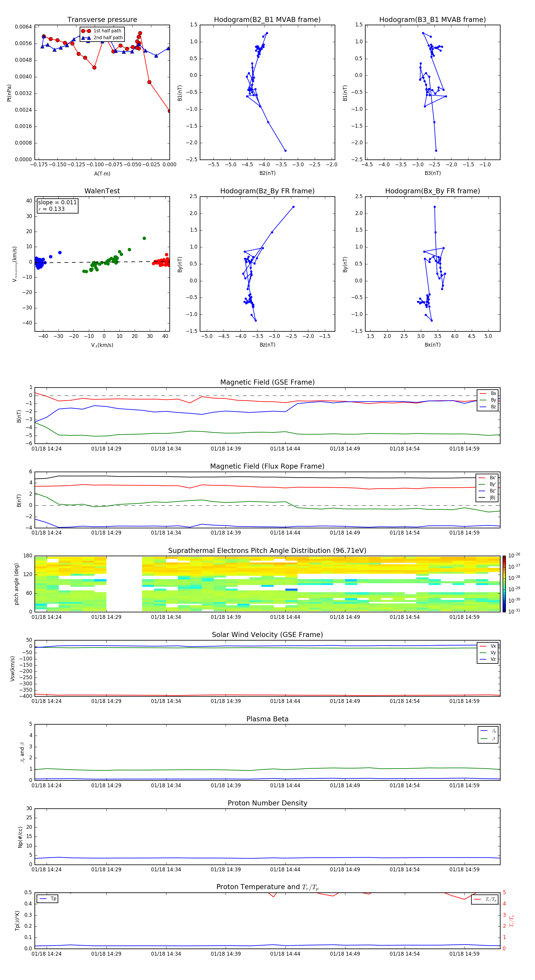This screenshot has height=980, width=535.
Task: Click 'Vx' in the solar wind legend
Action: click(493, 647)
